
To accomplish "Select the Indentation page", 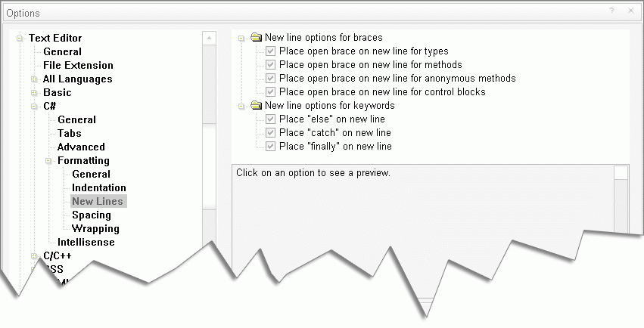I will pyautogui.click(x=98, y=187).
